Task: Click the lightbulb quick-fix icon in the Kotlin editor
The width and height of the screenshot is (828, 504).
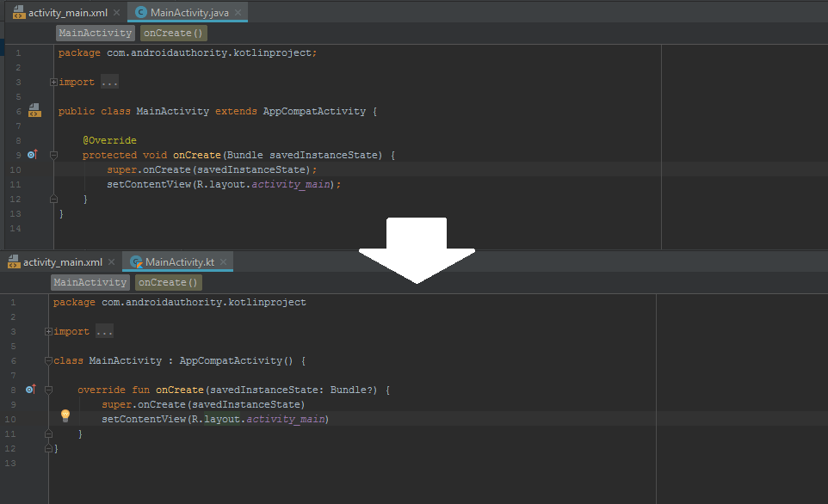Action: tap(65, 415)
